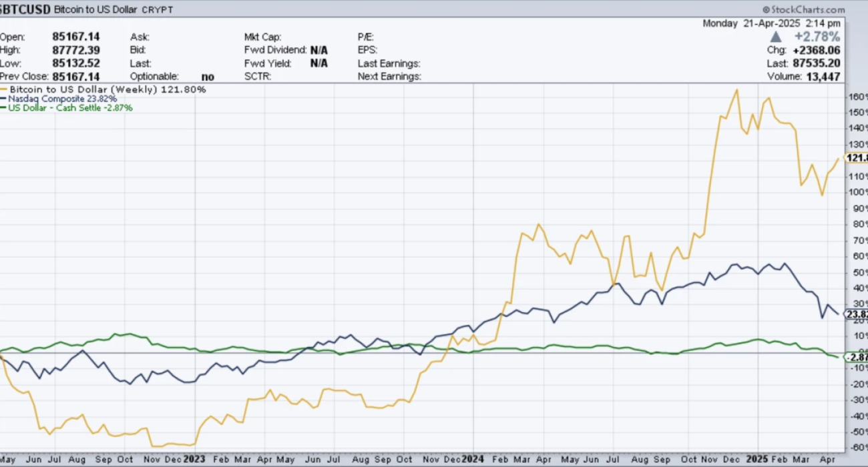
Task: Click the -2.87 US Dollar value tag
Action: pos(856,358)
